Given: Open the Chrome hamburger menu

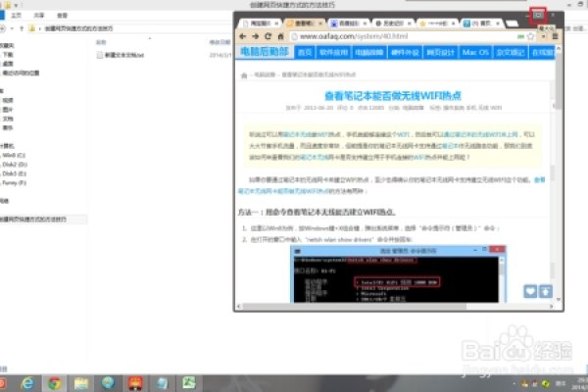Looking at the screenshot, I should pyautogui.click(x=556, y=36).
